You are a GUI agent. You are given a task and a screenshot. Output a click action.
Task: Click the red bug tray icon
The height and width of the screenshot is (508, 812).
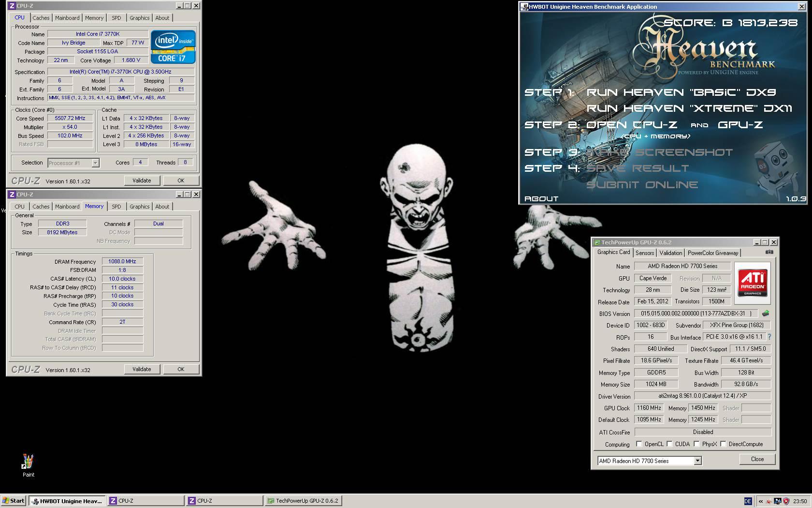[769, 501]
